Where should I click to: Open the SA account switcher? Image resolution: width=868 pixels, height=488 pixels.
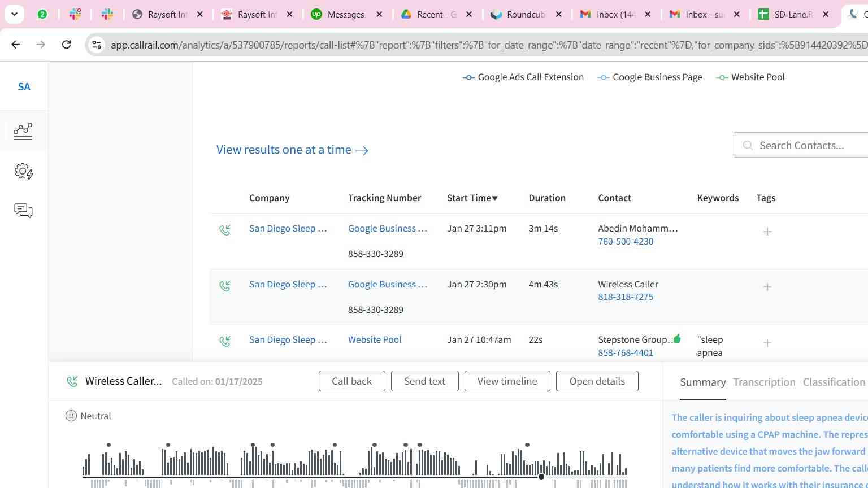coord(24,86)
